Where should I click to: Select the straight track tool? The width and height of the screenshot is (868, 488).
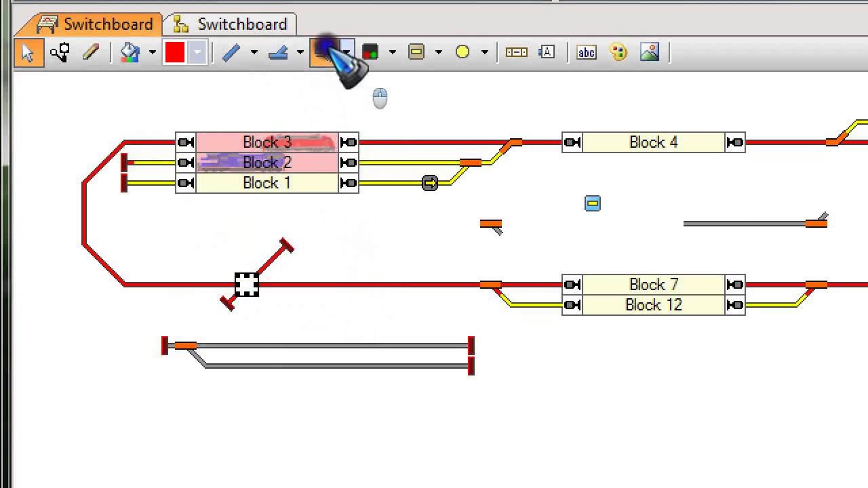tap(231, 52)
